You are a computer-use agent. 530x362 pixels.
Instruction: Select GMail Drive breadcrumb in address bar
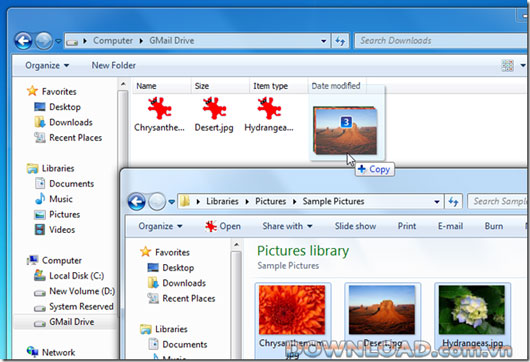172,41
